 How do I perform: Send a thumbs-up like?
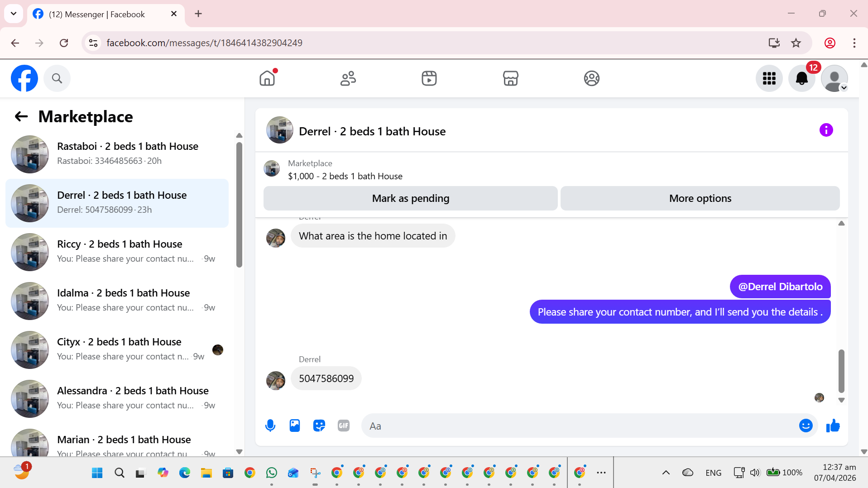tap(833, 426)
